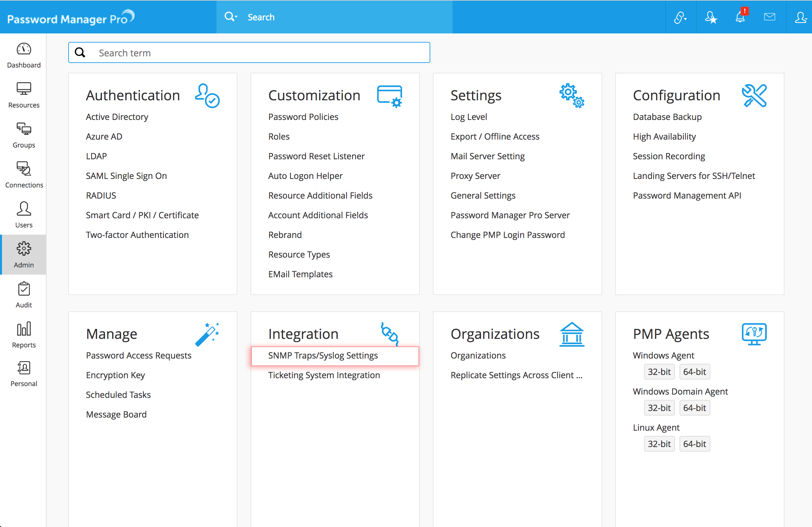Click the Groups sidebar icon
Viewport: 812px width, 527px height.
24,135
